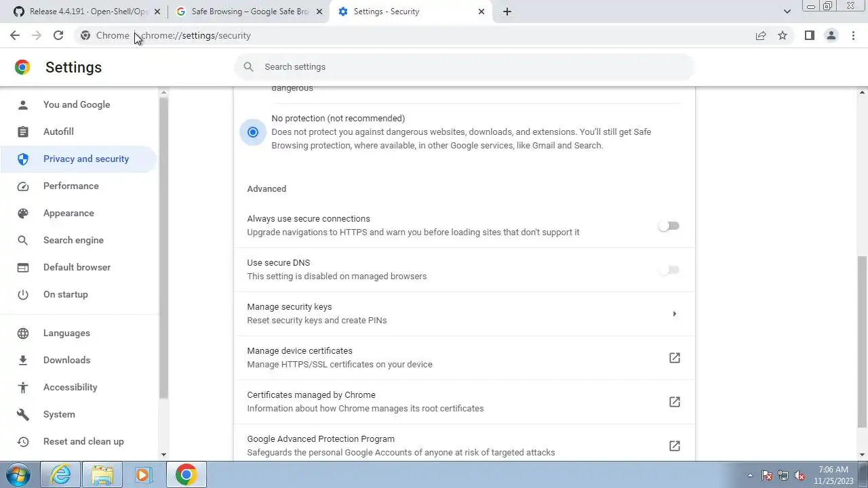Screen dimensions: 868x488
Task: Select No protection radio button
Action: tap(253, 132)
